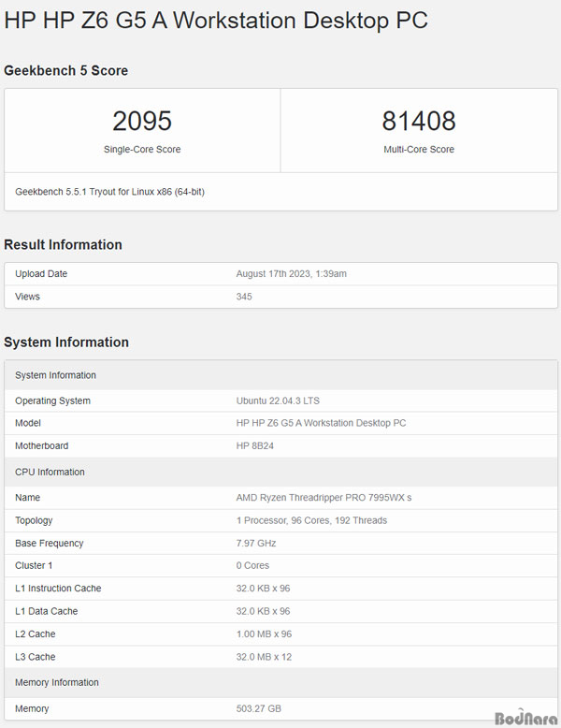
Task: Select the value Ubuntu 22.04.3 LTS
Action: pyautogui.click(x=278, y=400)
